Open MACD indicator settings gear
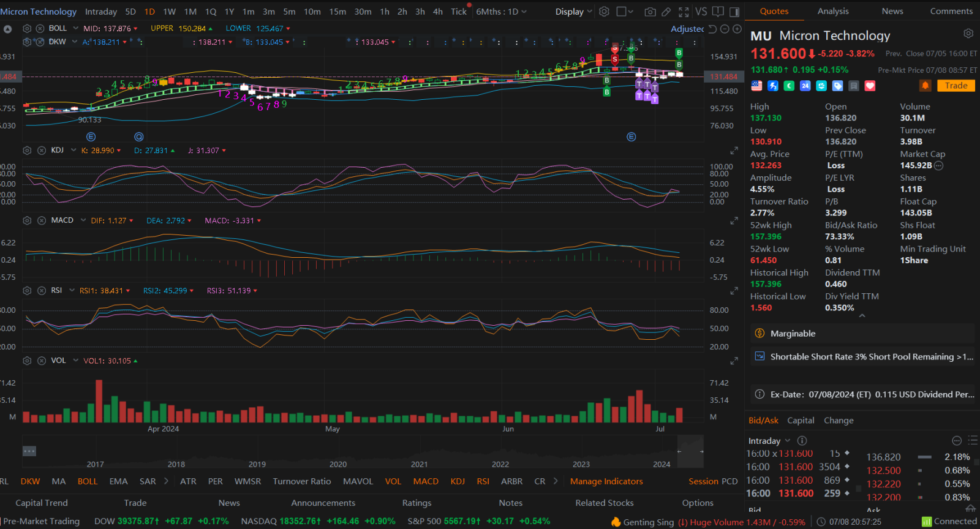980x529 pixels. point(27,220)
